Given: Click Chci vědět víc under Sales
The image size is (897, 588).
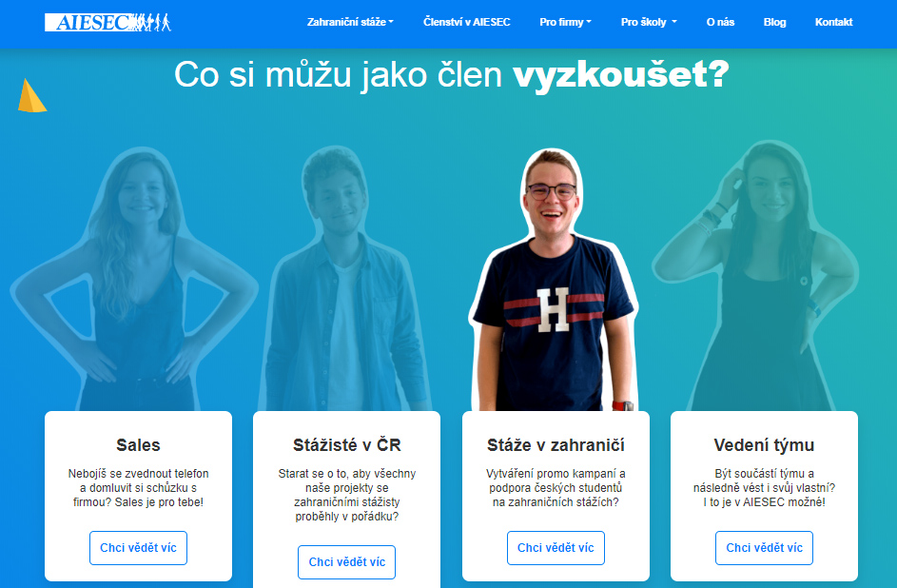Looking at the screenshot, I should (139, 548).
